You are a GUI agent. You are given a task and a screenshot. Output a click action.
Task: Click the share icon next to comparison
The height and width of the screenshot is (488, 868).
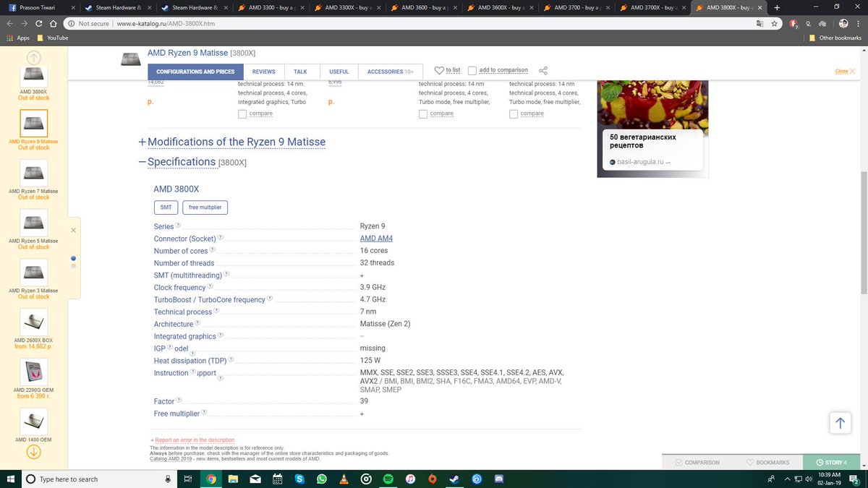click(x=543, y=71)
